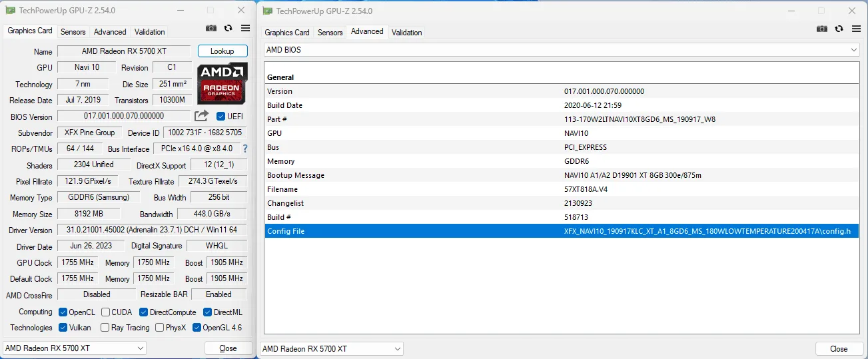Switch to Graphics Card tab in left window
The image size is (868, 359).
tap(30, 31)
